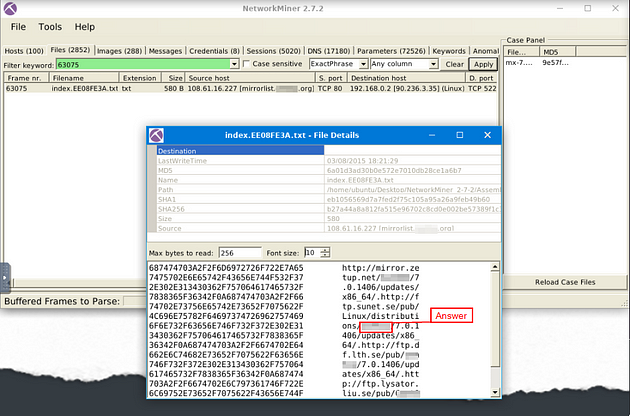Click the hex view vertical scrollbar thumb
The image size is (630, 416).
click(495, 320)
